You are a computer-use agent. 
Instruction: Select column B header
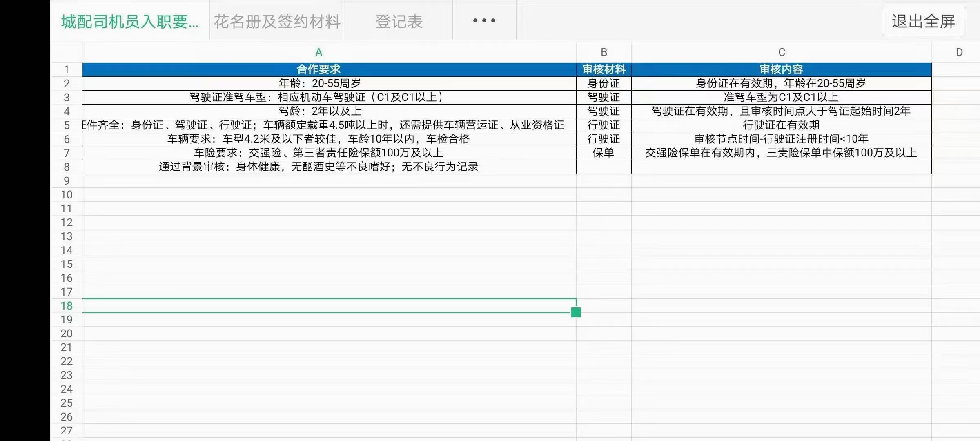pyautogui.click(x=604, y=52)
